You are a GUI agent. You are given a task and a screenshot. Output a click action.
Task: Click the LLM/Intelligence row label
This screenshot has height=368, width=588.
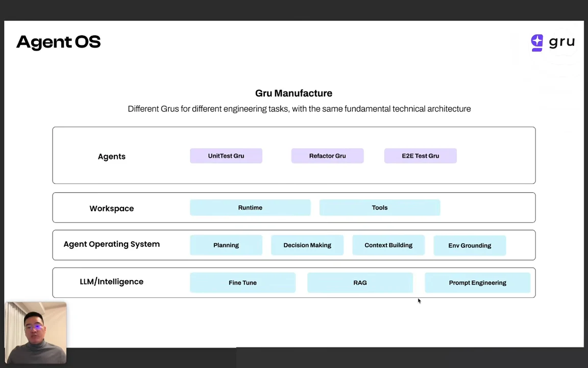pyautogui.click(x=112, y=282)
